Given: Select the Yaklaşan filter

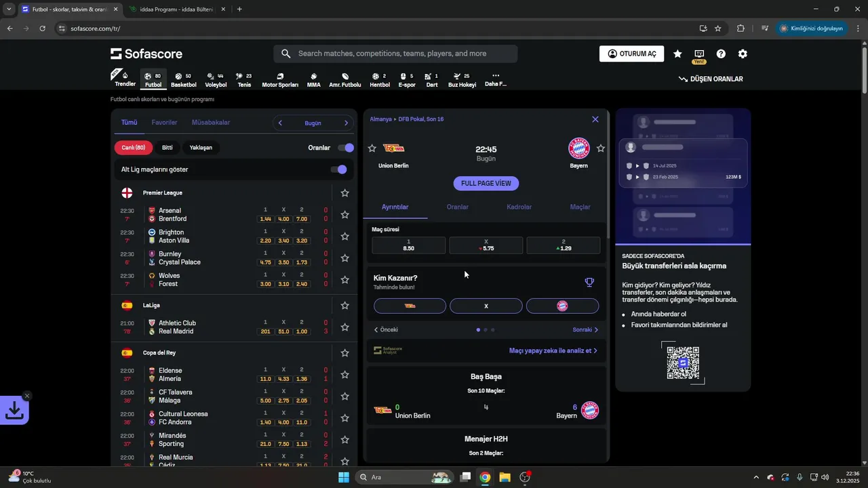Looking at the screenshot, I should pyautogui.click(x=201, y=148).
